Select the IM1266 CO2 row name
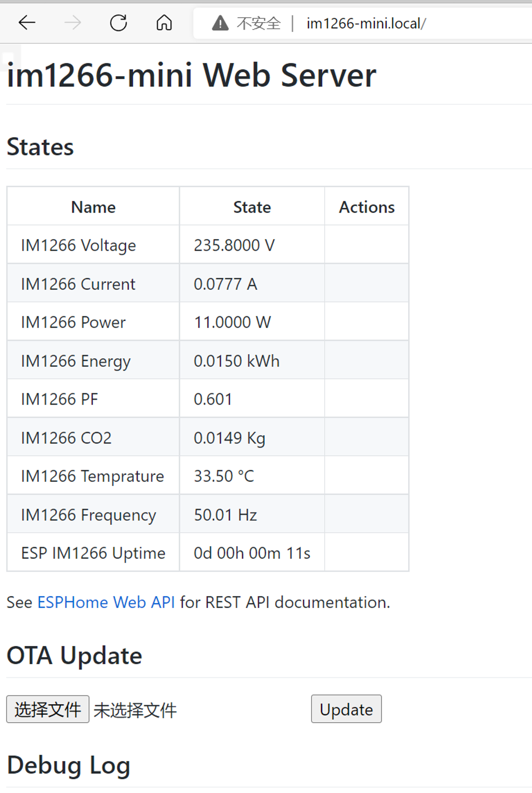Image resolution: width=532 pixels, height=793 pixels. (x=67, y=438)
